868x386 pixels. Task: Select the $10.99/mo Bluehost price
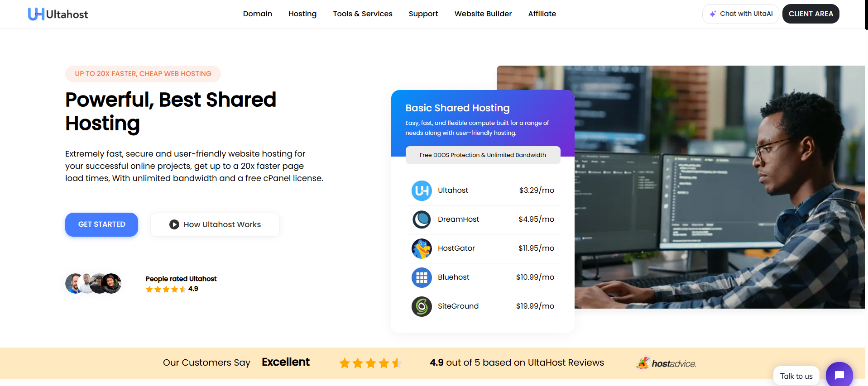click(535, 277)
